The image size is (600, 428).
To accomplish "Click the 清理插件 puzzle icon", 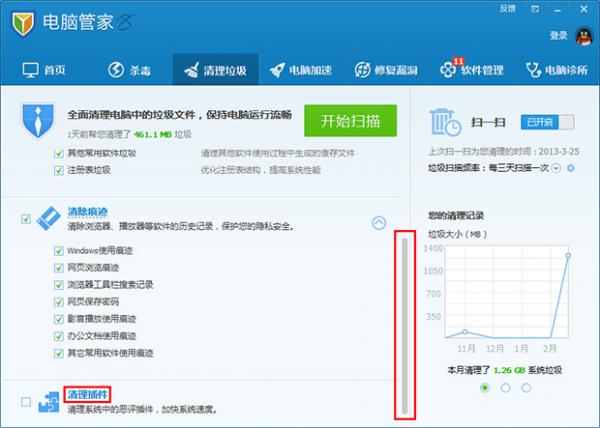I will (x=49, y=402).
